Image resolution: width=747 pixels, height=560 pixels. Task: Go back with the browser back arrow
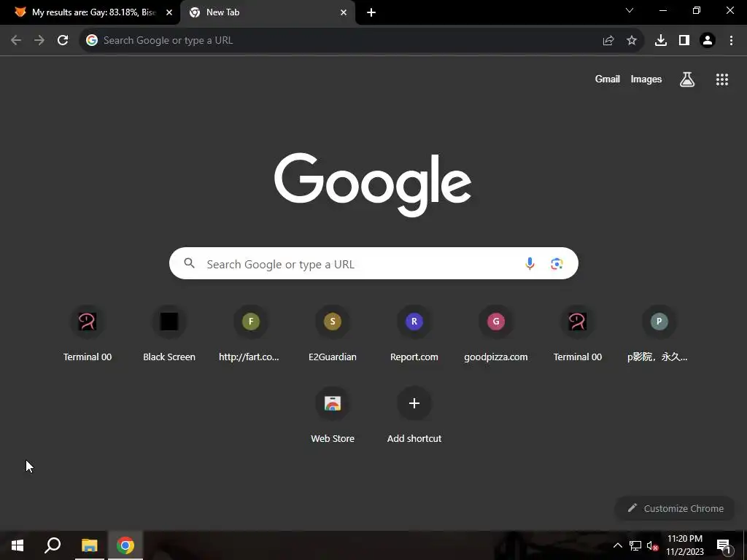coord(16,41)
